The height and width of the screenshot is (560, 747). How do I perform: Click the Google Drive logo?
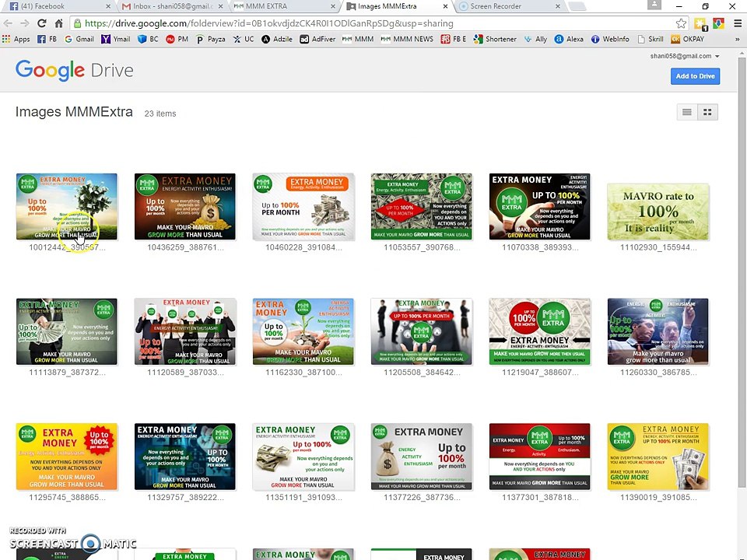click(x=75, y=71)
